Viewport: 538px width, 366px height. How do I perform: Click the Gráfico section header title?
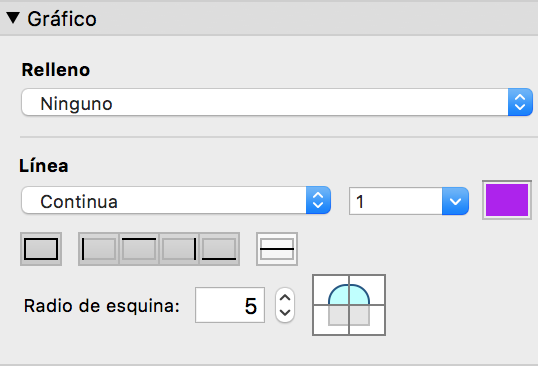(x=62, y=19)
